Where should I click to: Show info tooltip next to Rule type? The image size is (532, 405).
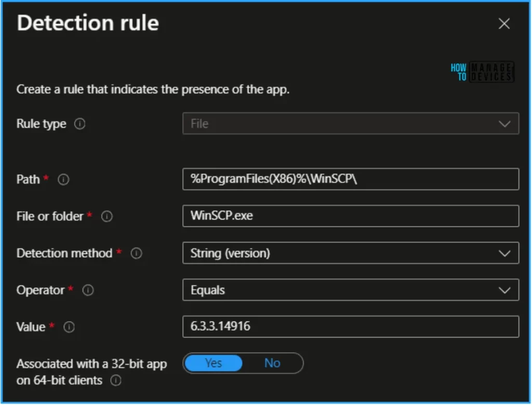coord(79,124)
